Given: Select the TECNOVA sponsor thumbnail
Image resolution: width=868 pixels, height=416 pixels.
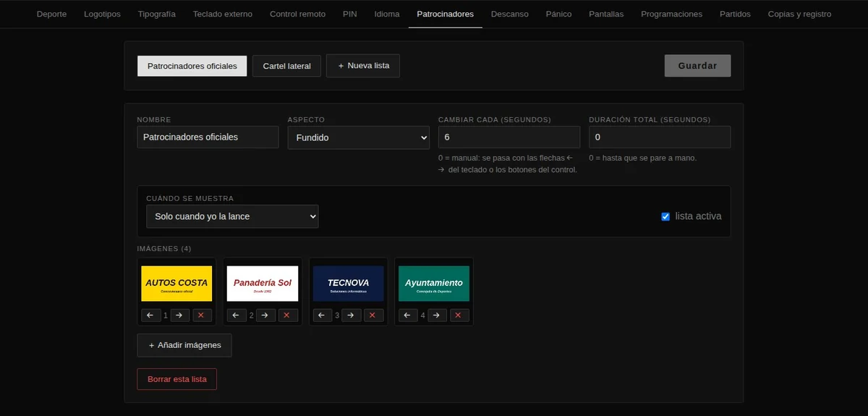Looking at the screenshot, I should tap(348, 284).
